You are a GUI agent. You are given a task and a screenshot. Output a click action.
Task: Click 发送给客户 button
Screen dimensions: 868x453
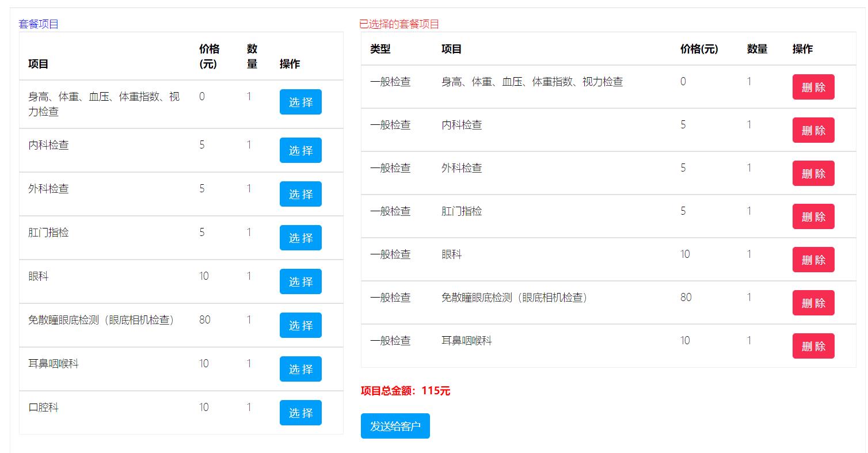click(x=395, y=426)
